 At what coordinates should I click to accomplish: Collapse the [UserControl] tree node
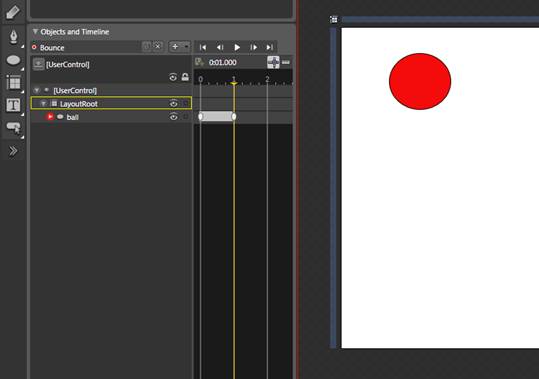click(x=36, y=90)
